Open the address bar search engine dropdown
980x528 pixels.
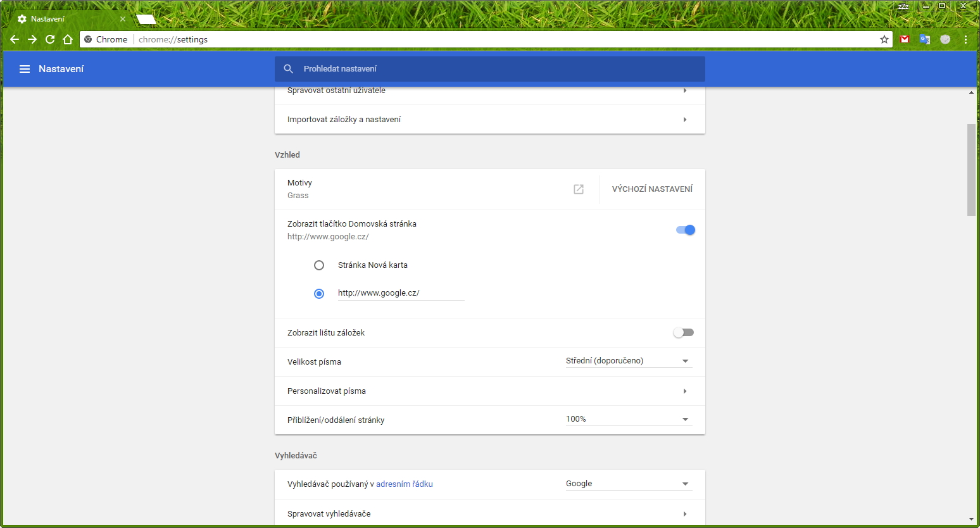tap(629, 484)
